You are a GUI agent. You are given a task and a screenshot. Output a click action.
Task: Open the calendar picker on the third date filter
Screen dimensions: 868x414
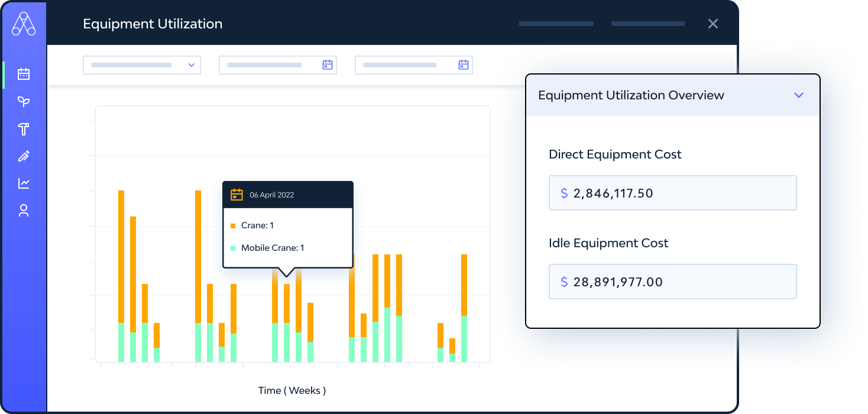click(x=463, y=65)
